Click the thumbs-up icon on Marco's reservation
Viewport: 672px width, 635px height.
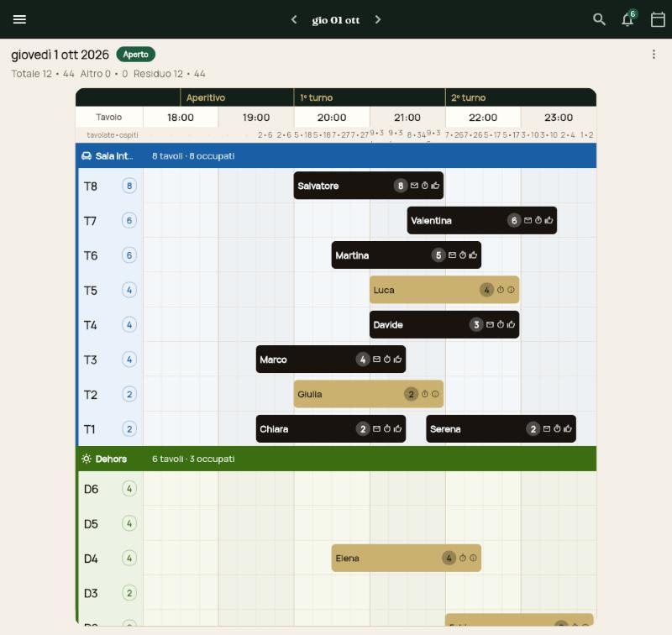[x=397, y=359]
